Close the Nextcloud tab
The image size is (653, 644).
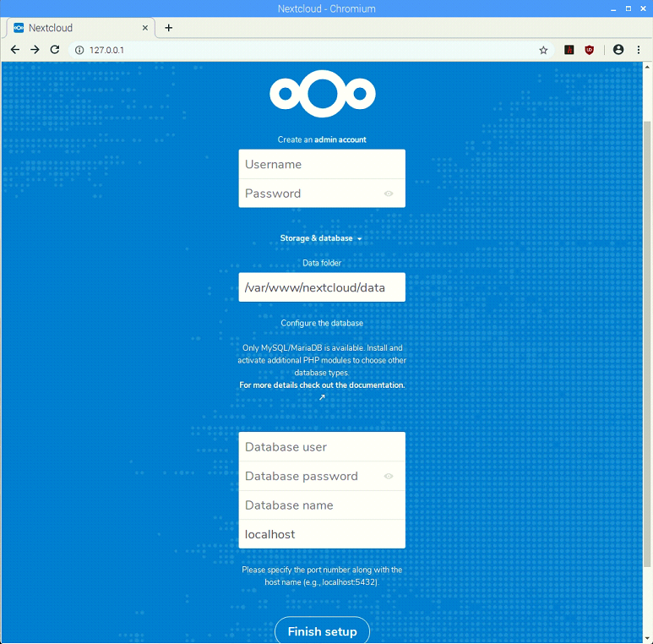pyautogui.click(x=145, y=28)
